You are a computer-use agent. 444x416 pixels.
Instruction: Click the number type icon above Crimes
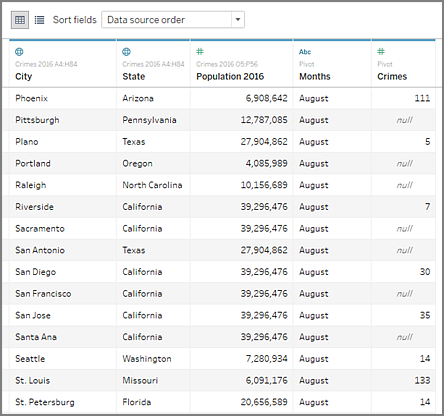(381, 51)
